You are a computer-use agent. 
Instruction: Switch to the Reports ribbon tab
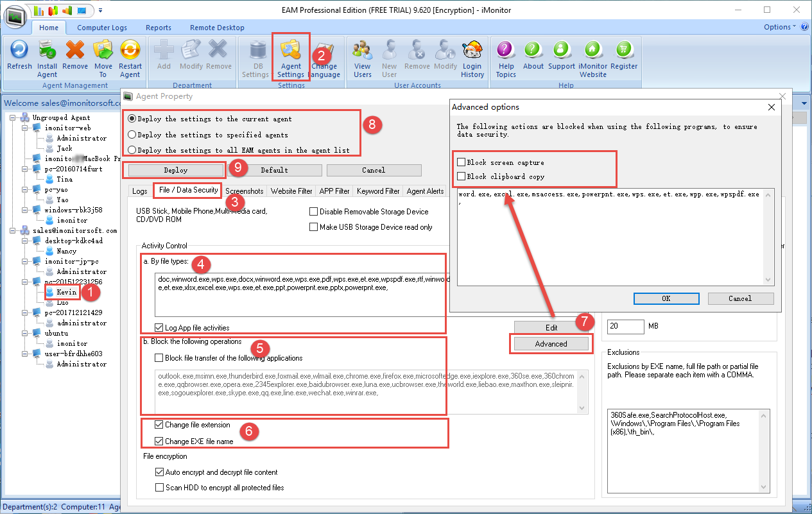158,28
